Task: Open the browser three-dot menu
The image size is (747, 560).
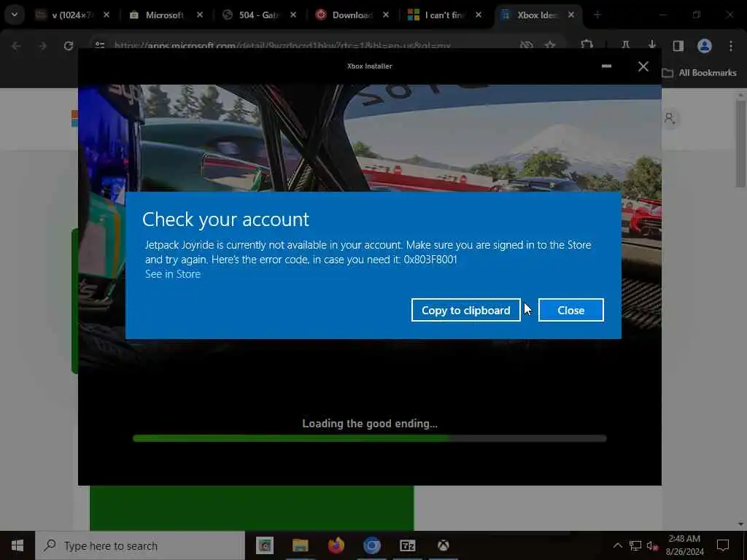Action: pos(731,46)
